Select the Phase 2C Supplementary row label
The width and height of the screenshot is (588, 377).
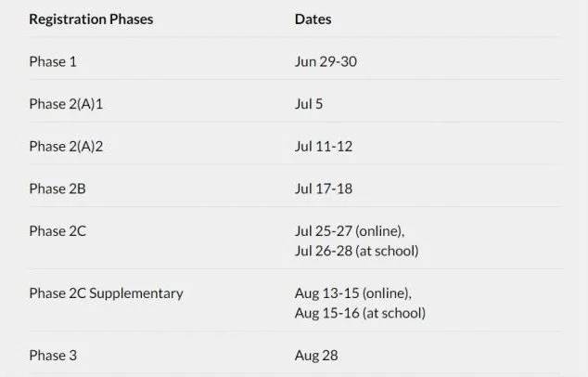tap(106, 293)
